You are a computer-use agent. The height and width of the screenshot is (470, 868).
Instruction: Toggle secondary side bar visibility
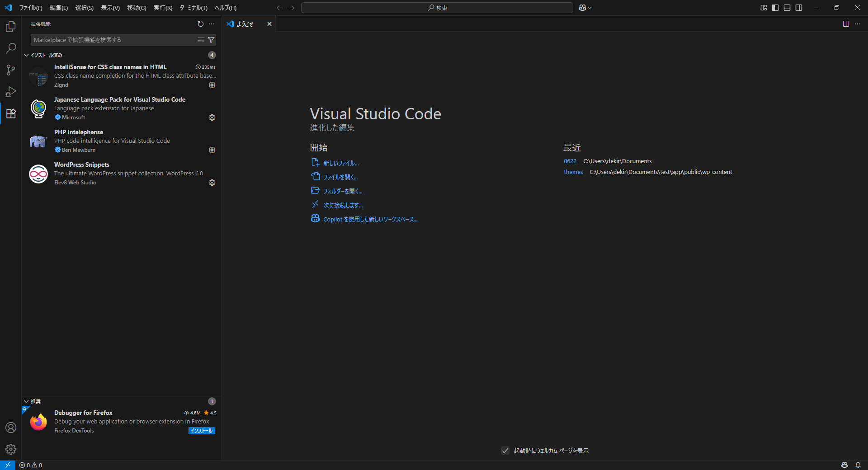click(x=799, y=8)
